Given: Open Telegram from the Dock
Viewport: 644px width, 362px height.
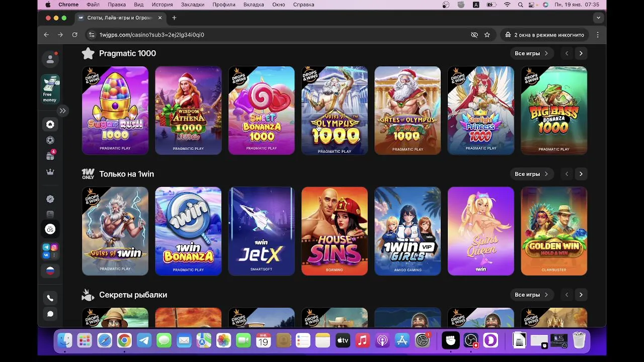Looking at the screenshot, I should click(x=144, y=340).
